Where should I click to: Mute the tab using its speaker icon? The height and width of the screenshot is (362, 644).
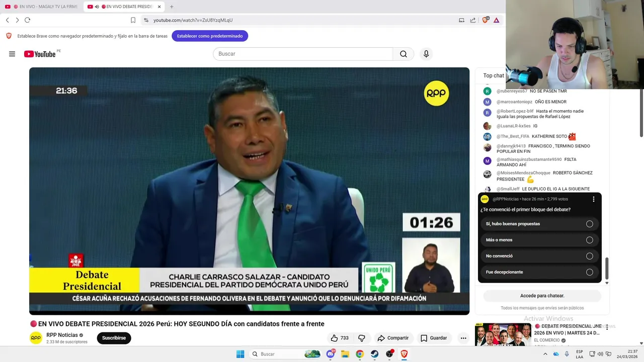coord(97,7)
